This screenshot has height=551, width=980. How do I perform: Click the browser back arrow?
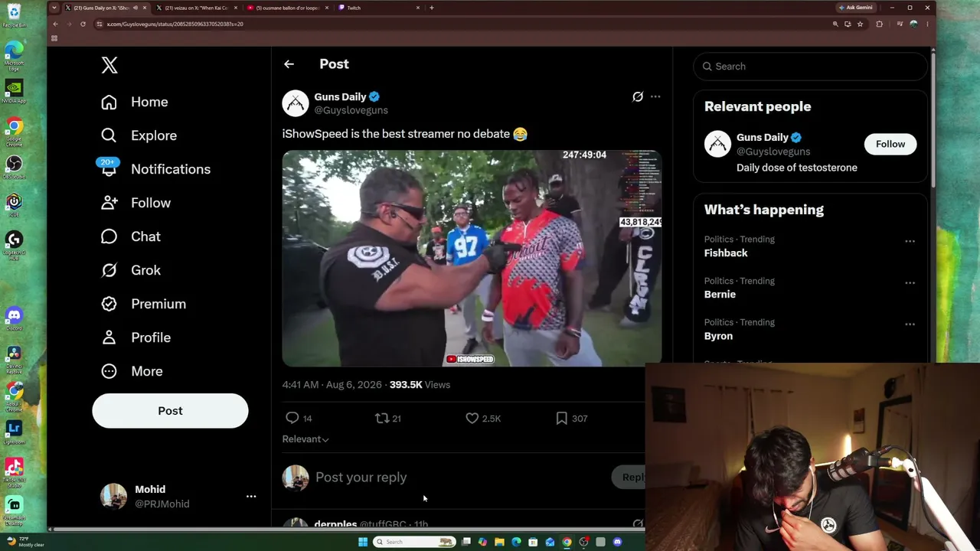[x=55, y=24]
